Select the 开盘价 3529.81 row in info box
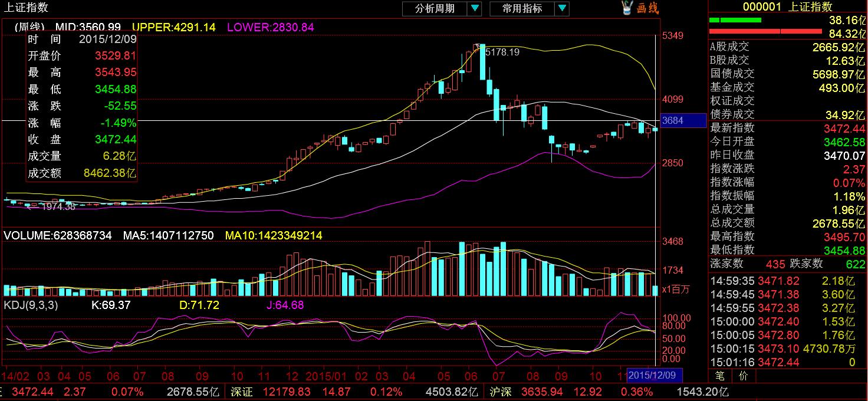The height and width of the screenshot is (401, 868). pos(82,56)
